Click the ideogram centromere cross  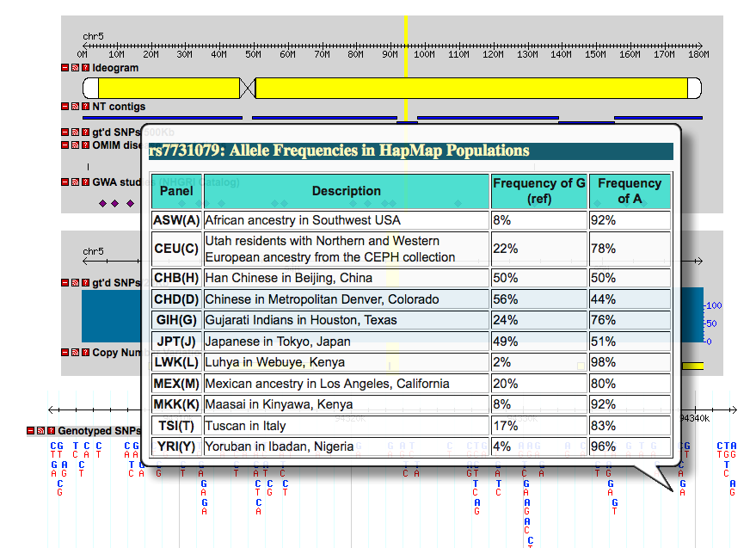tap(248, 89)
